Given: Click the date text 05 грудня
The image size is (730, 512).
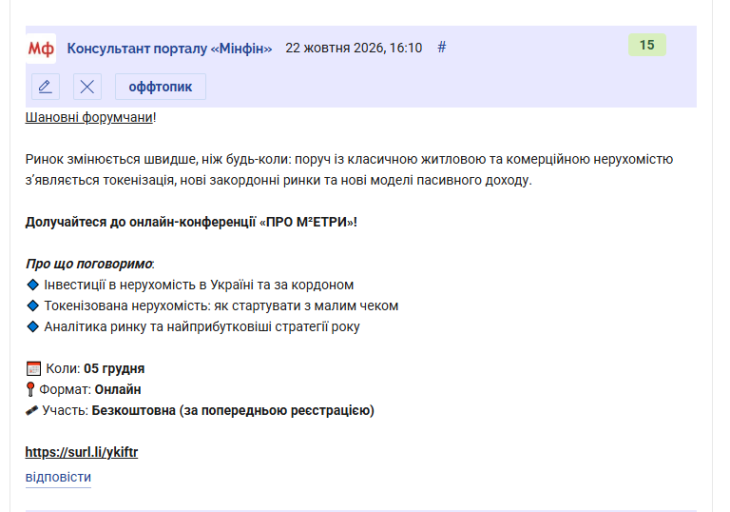Looking at the screenshot, I should pyautogui.click(x=114, y=369).
